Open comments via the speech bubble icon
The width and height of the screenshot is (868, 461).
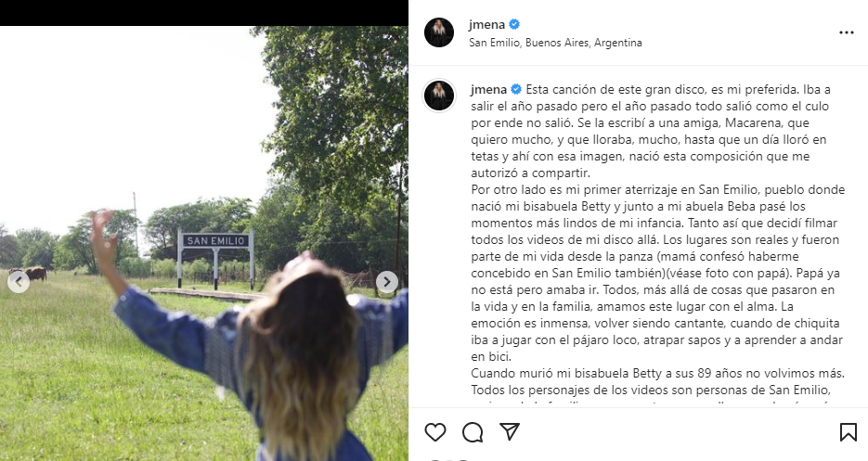point(473,432)
